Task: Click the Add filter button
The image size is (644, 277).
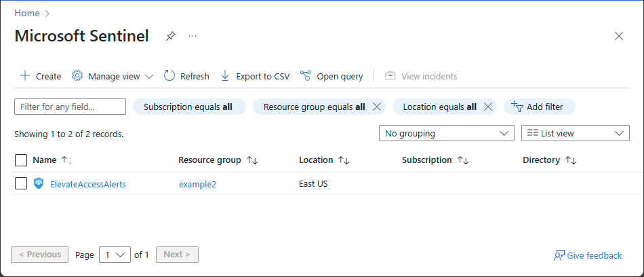Action: coord(538,107)
